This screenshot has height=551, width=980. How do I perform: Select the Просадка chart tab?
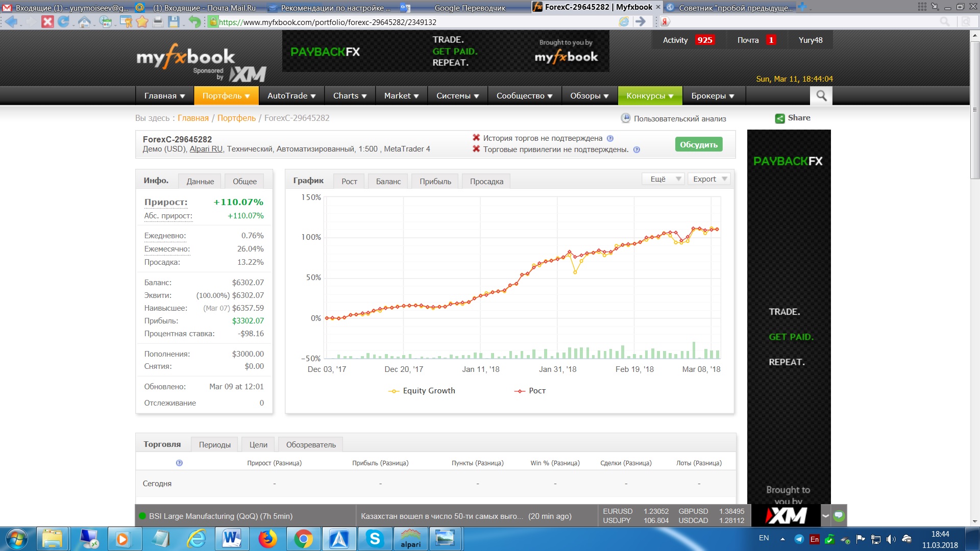point(486,182)
